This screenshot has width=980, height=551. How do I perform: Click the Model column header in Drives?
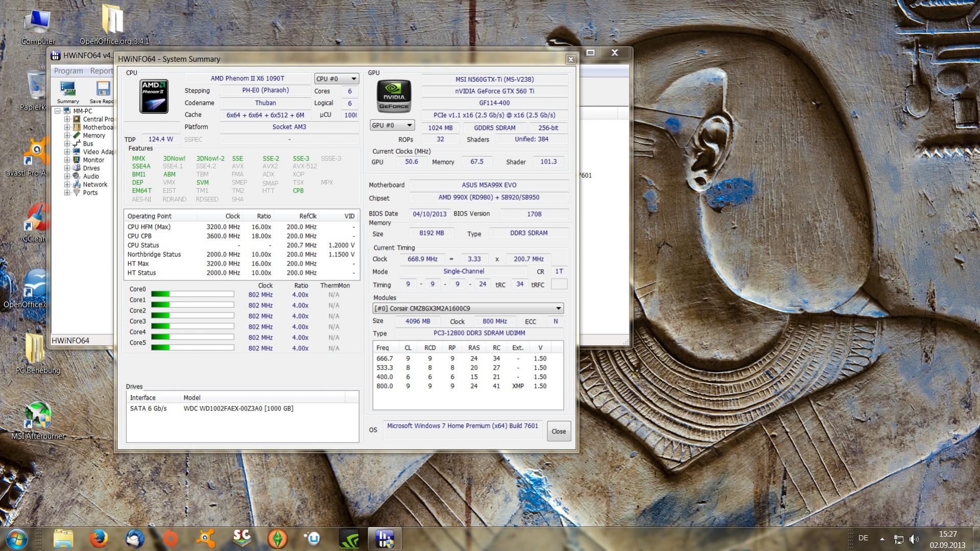pyautogui.click(x=263, y=398)
